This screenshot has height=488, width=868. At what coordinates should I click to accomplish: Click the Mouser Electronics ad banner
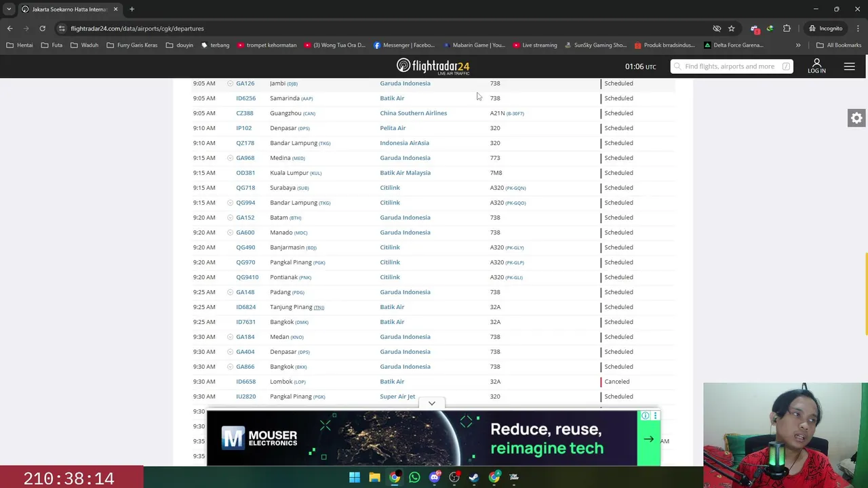coord(433,439)
